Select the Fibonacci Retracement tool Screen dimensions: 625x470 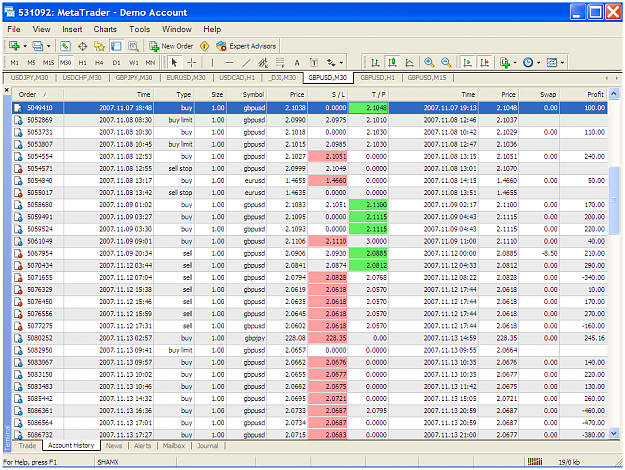(x=280, y=63)
